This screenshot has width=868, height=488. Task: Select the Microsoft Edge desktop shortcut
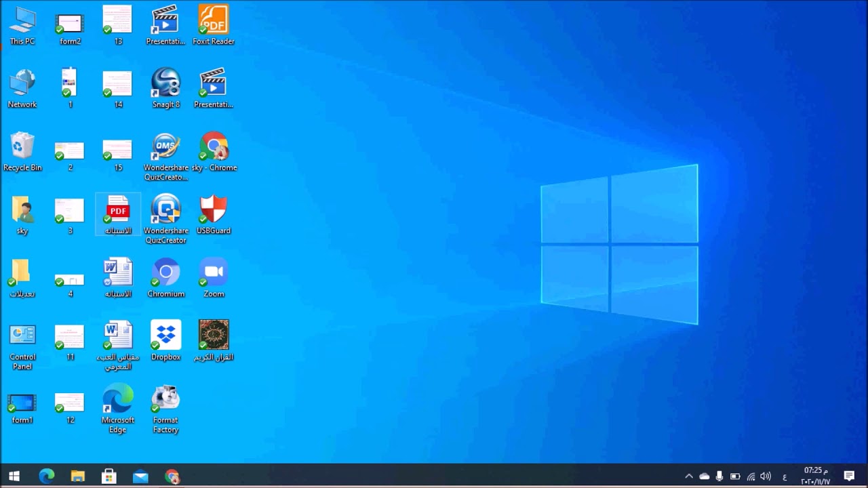click(118, 409)
